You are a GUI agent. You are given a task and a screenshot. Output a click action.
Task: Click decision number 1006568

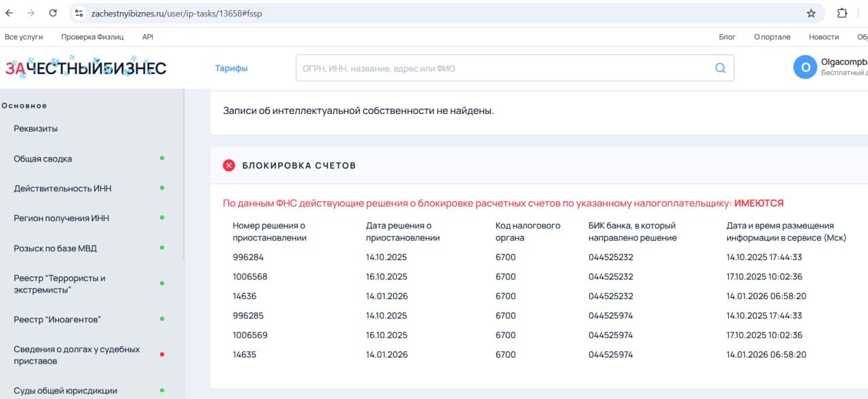[x=250, y=277]
